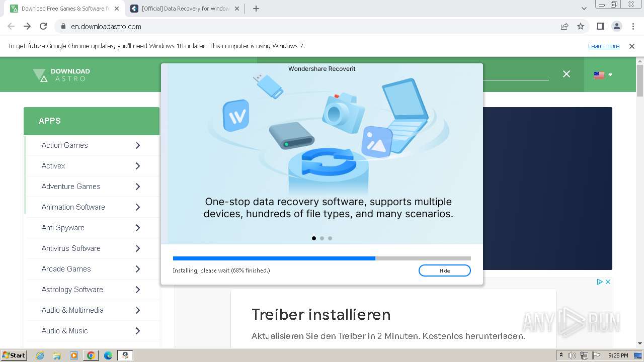
Task: Switch to the Data Recovery for Windows tab
Action: [x=185, y=9]
